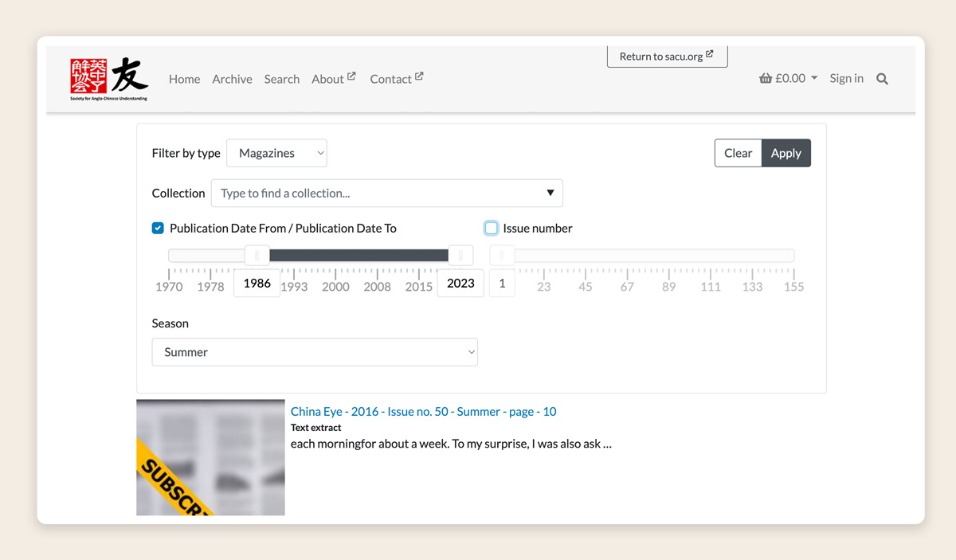Open the site search magnifier icon

882,79
